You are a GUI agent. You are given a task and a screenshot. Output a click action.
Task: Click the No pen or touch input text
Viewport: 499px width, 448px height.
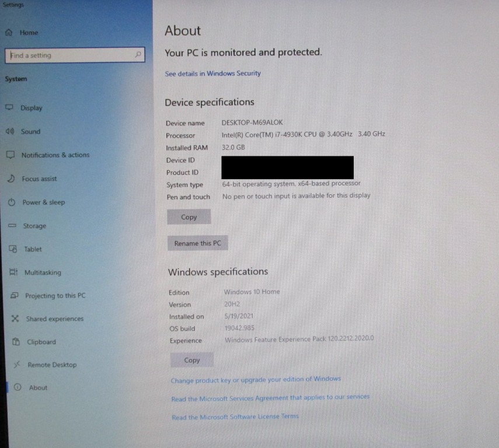pyautogui.click(x=296, y=196)
